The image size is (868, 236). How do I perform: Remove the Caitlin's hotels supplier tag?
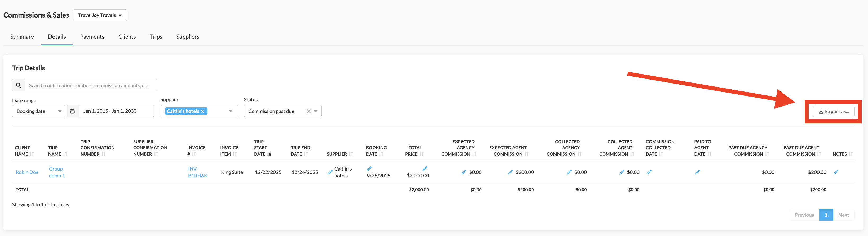pos(202,111)
